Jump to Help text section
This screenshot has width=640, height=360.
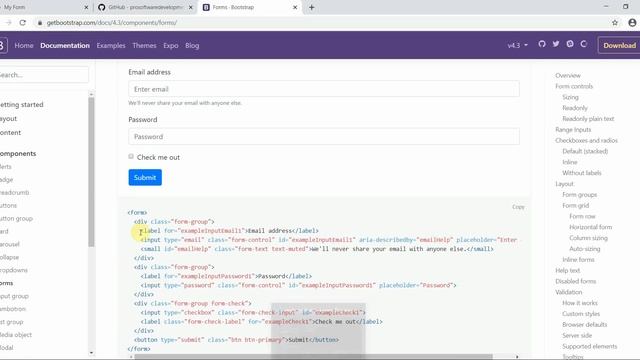(x=567, y=270)
